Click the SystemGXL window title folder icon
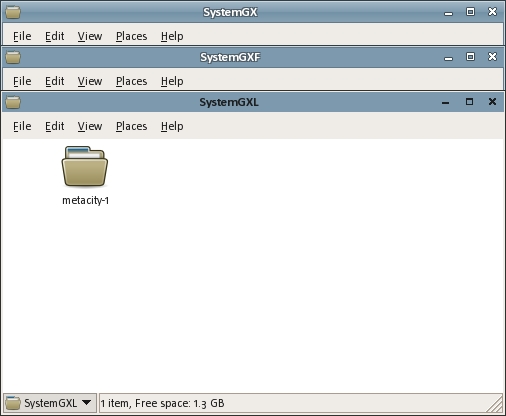Image resolution: width=506 pixels, height=416 pixels. [13, 102]
